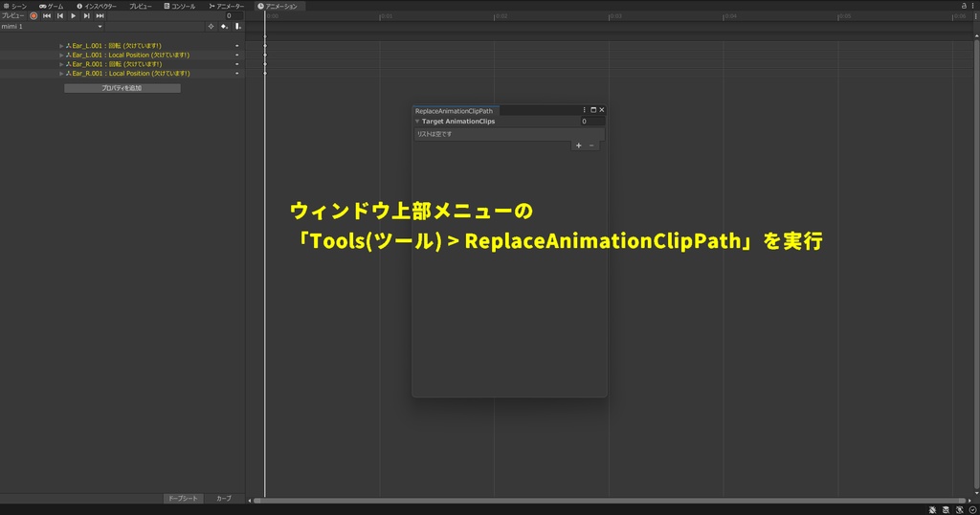Go to previous keyframe

click(x=60, y=15)
